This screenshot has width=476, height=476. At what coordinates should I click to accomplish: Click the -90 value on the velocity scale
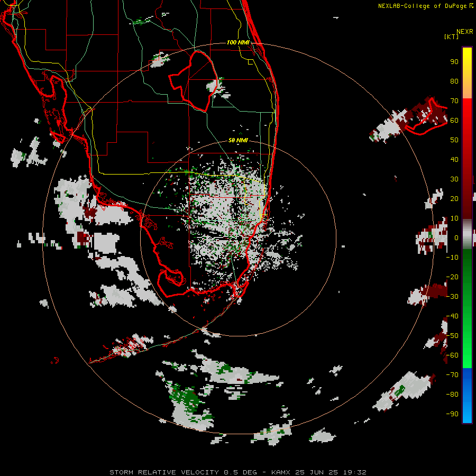tap(452, 414)
